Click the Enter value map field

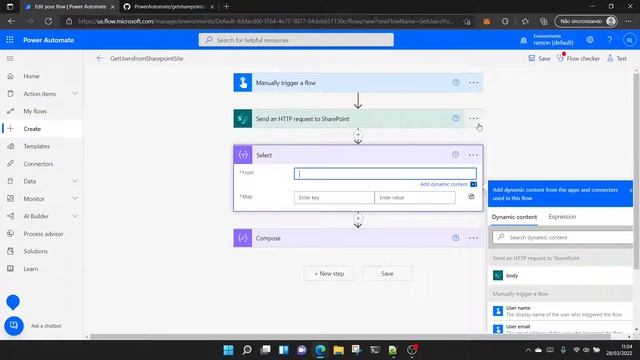pos(415,198)
